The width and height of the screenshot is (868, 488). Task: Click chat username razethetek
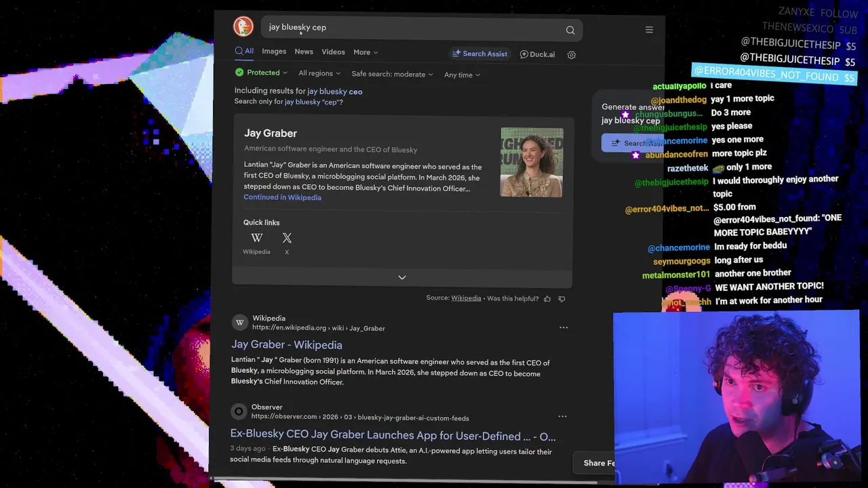pos(687,168)
